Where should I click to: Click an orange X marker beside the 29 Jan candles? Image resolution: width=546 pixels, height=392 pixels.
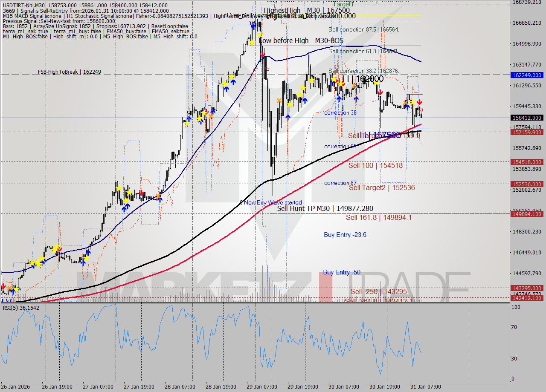[279, 101]
